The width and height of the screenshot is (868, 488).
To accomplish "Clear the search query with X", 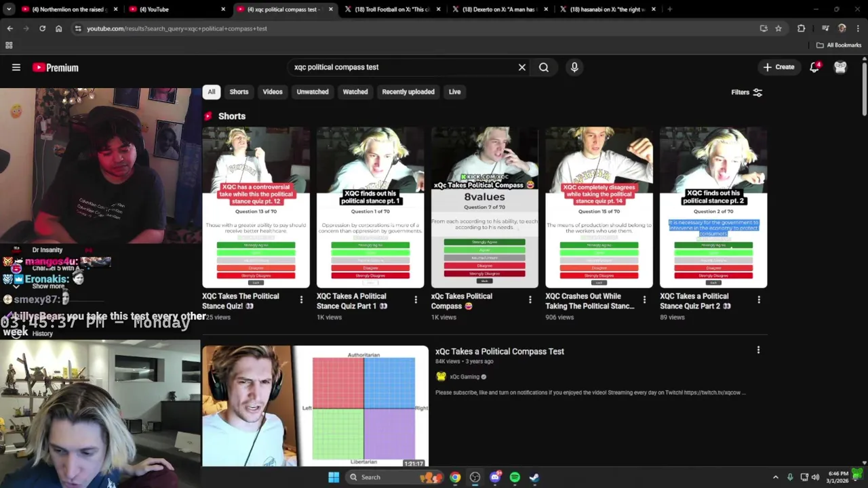I will pos(522,67).
